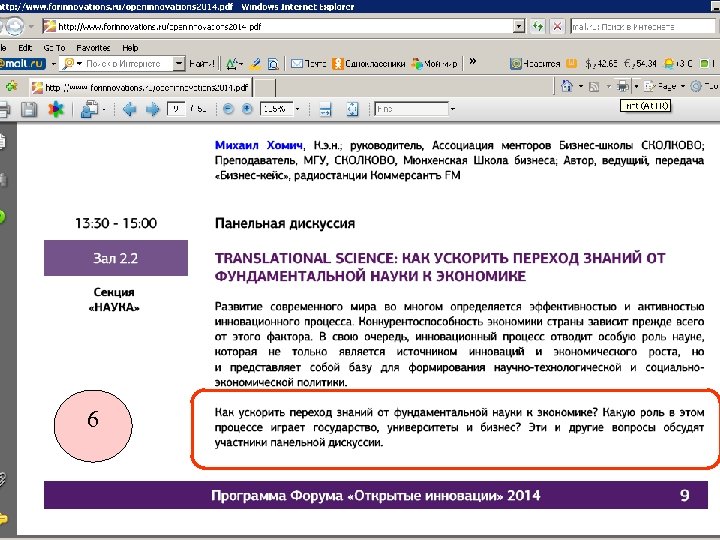Click the footer "Программа Форума «Открытые инновации» 2014"

click(376, 495)
